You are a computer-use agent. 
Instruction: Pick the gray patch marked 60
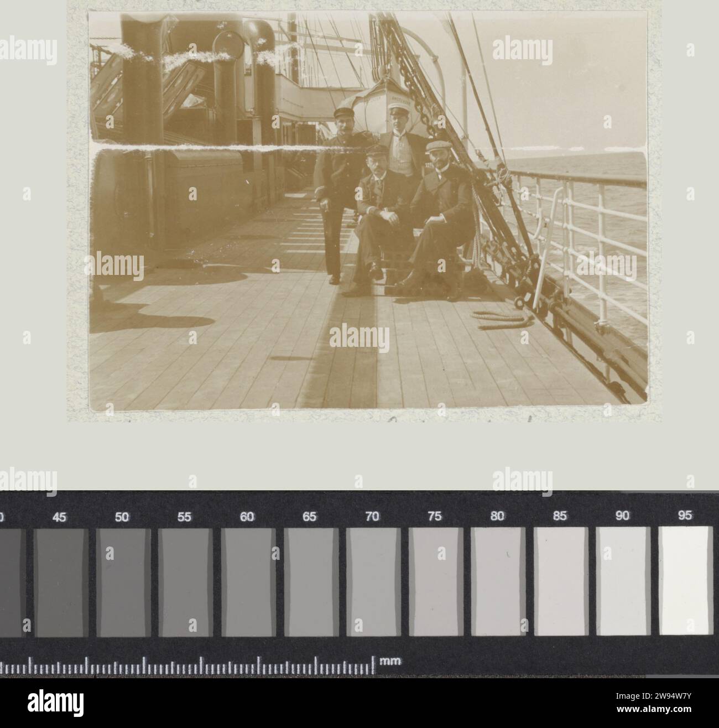tap(248, 582)
